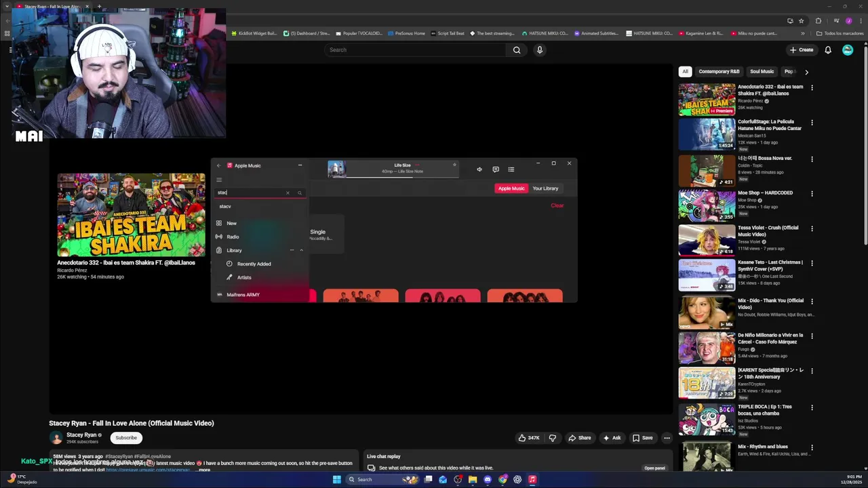Open the Apple Music volume control
The height and width of the screenshot is (488, 868).
[479, 169]
